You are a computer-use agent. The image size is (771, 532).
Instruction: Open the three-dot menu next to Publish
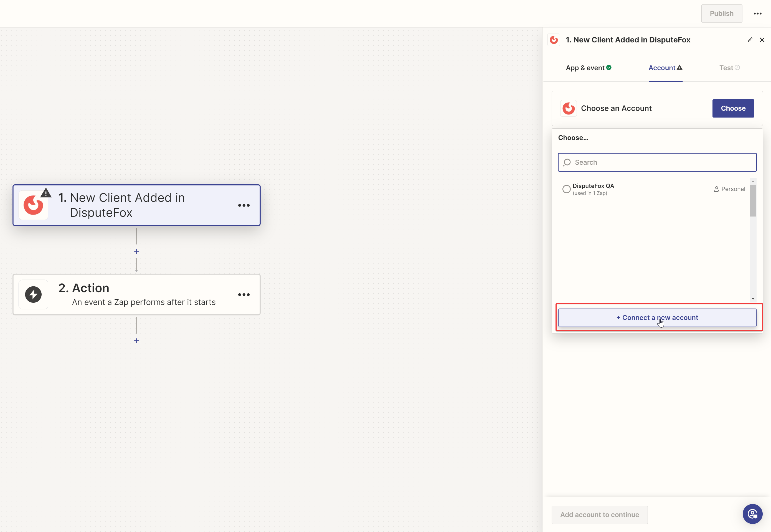[x=758, y=13]
